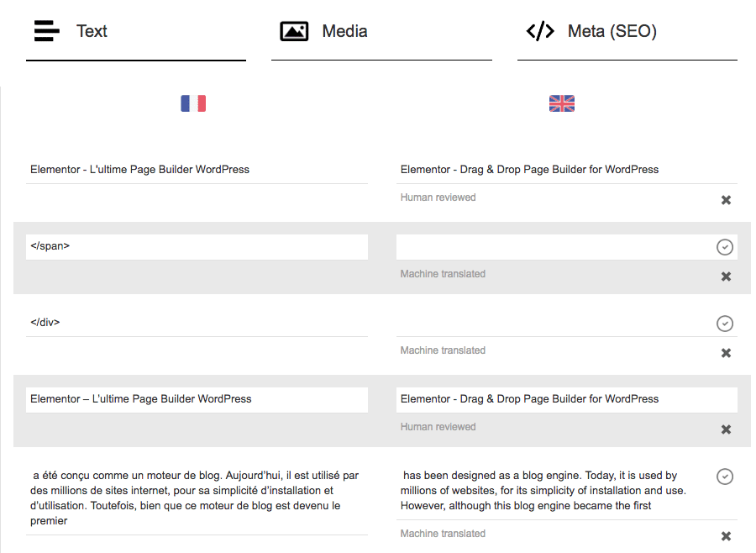This screenshot has width=756, height=553.
Task: Remove the </span> machine translation with X
Action: click(726, 276)
